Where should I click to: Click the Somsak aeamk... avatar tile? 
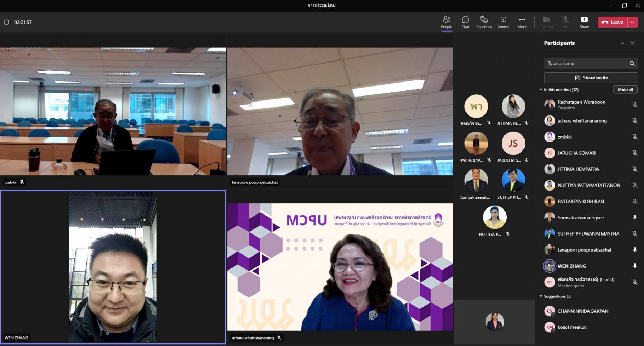pos(476,180)
